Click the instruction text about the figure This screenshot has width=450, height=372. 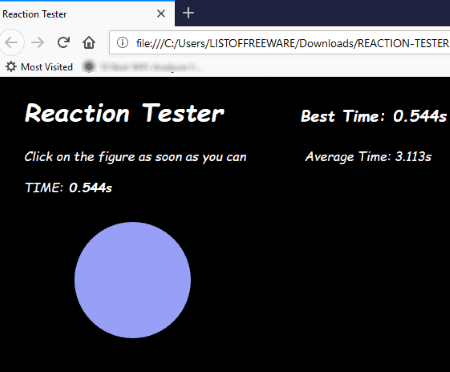pos(135,157)
